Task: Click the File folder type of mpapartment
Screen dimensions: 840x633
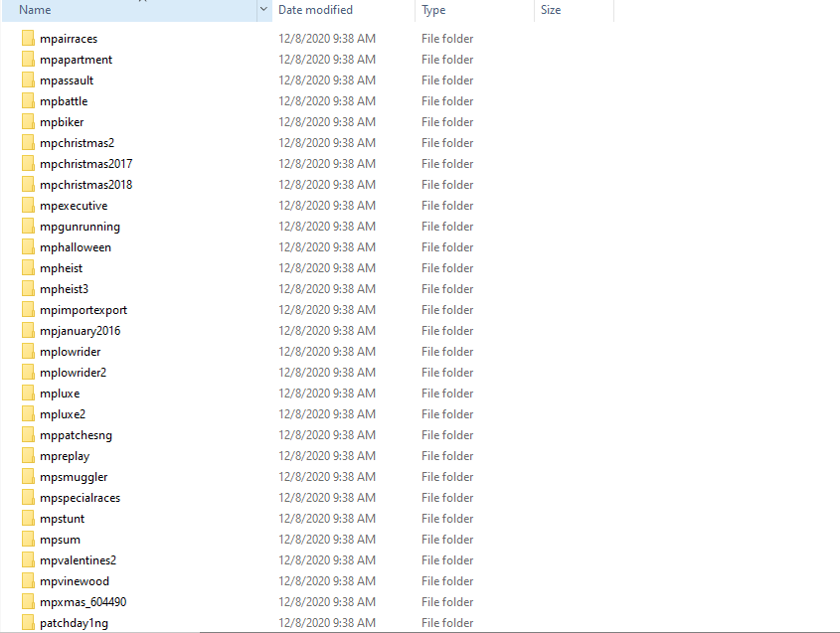Action: click(447, 60)
